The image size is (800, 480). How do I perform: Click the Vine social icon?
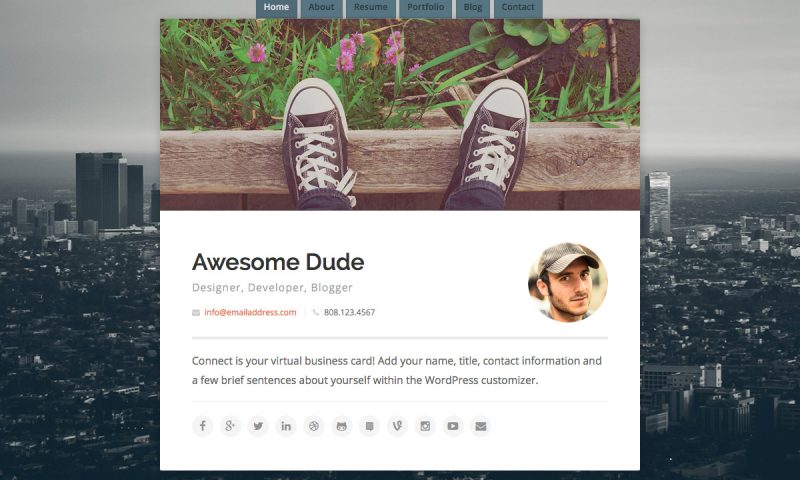(x=397, y=426)
